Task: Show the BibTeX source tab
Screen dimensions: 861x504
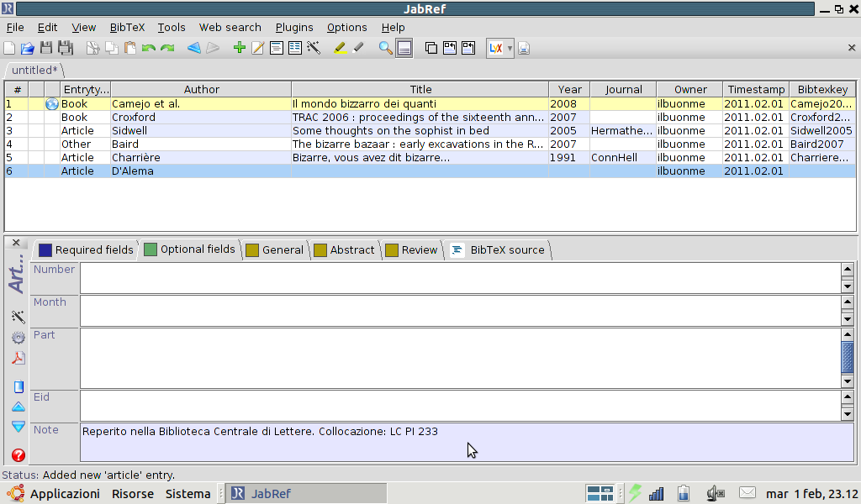Action: [498, 250]
